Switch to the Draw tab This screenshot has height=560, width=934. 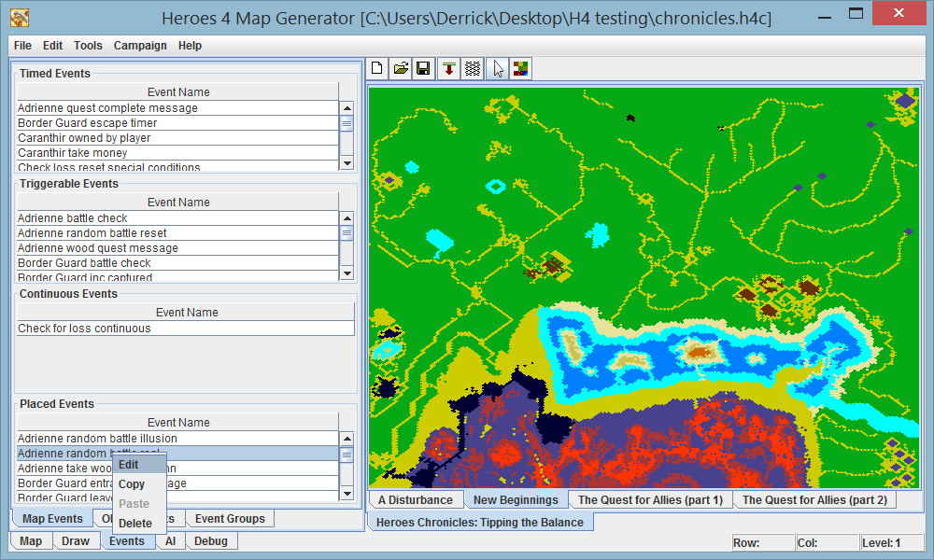pos(76,541)
